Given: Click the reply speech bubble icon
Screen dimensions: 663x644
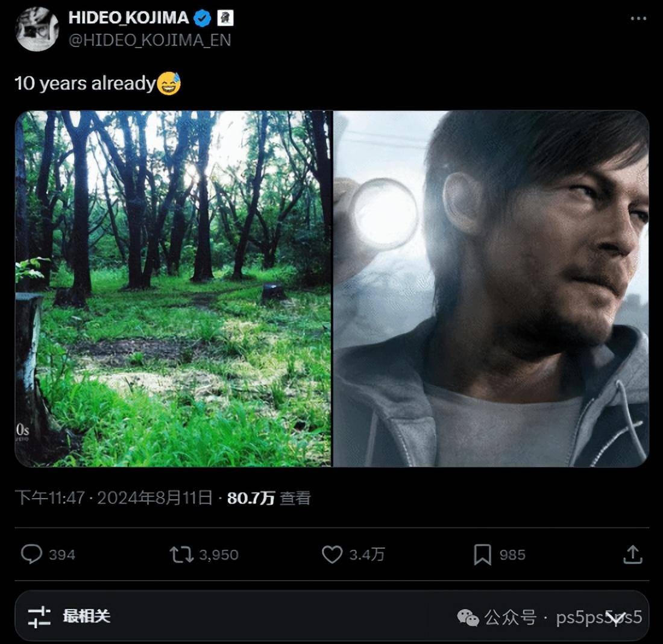Looking at the screenshot, I should coord(31,554).
